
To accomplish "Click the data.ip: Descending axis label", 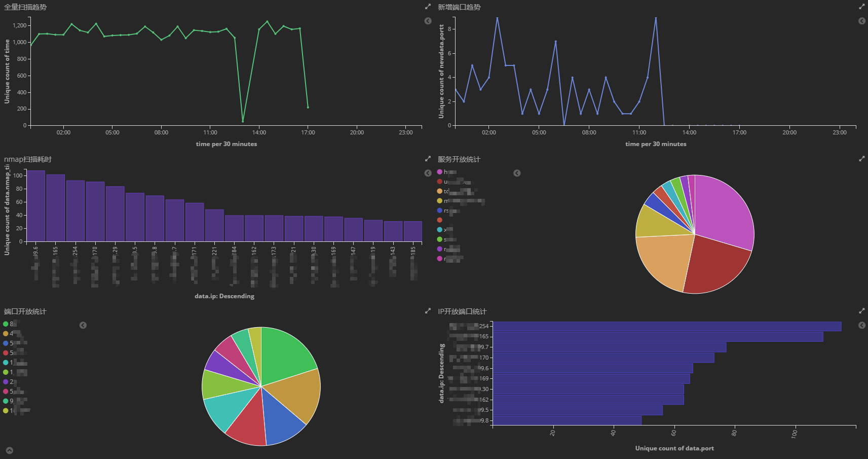I will point(224,296).
